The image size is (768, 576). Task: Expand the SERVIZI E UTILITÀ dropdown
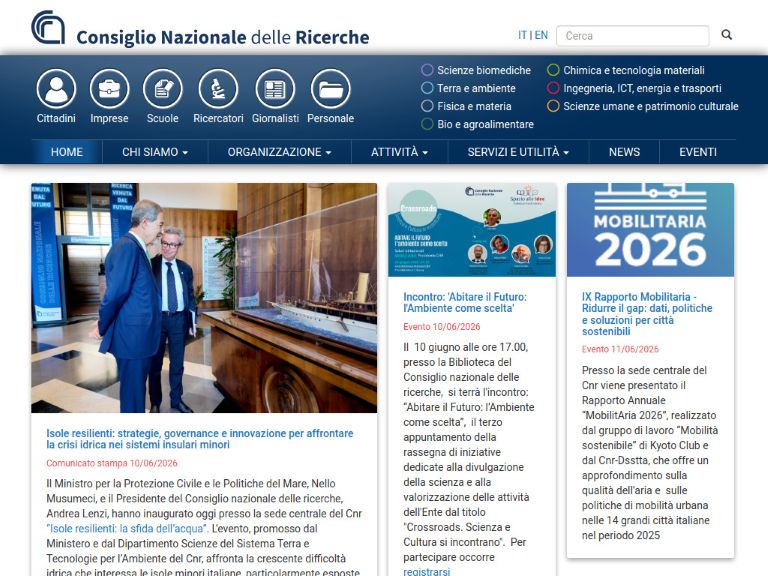pyautogui.click(x=518, y=152)
